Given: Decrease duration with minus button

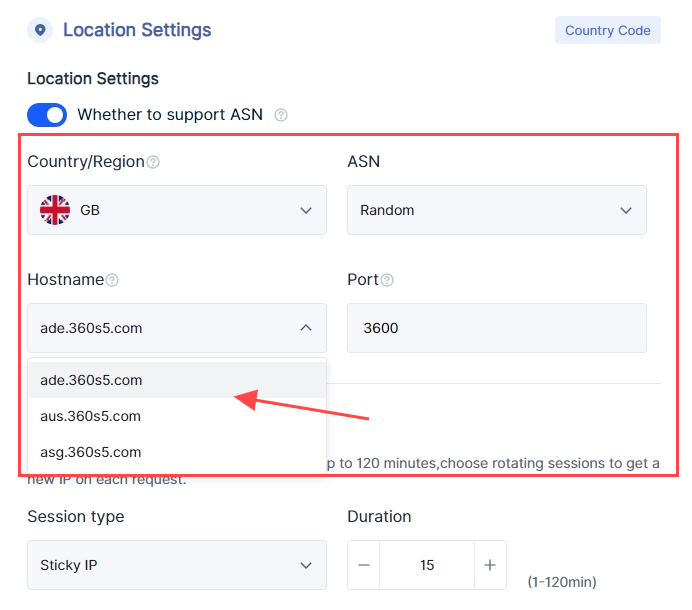Looking at the screenshot, I should tap(364, 565).
